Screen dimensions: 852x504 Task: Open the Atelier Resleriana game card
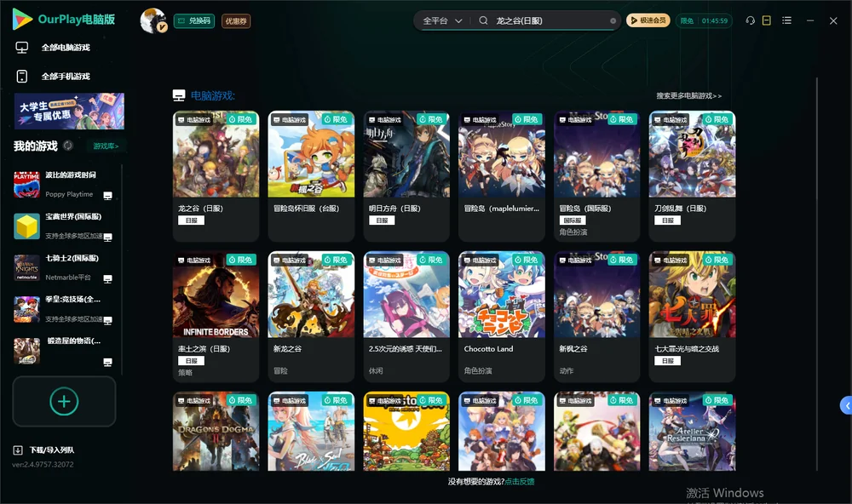click(x=692, y=432)
